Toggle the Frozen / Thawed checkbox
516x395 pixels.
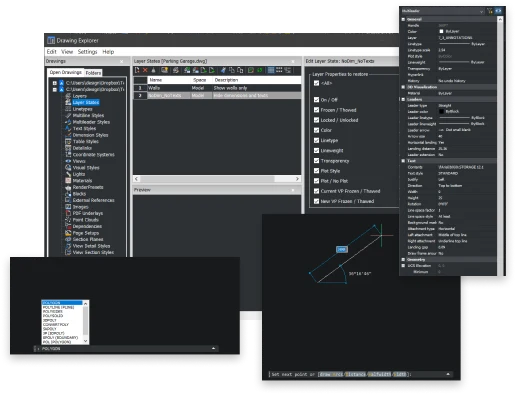pyautogui.click(x=316, y=110)
